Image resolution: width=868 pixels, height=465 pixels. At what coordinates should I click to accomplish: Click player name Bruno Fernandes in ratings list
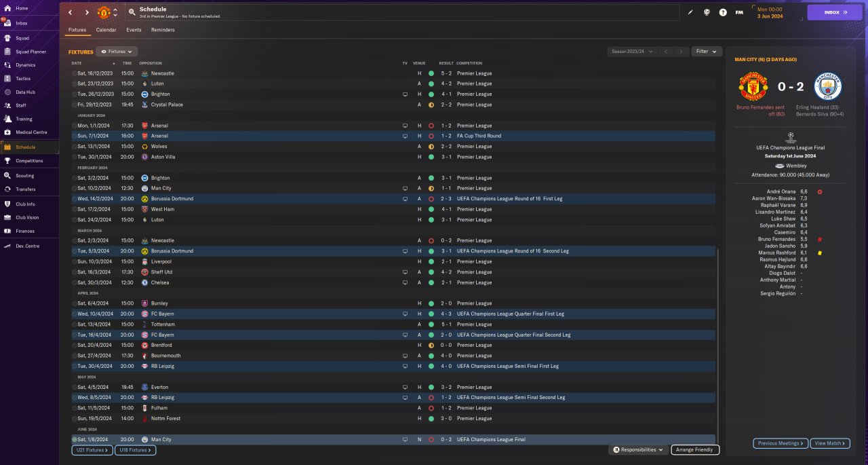point(777,239)
